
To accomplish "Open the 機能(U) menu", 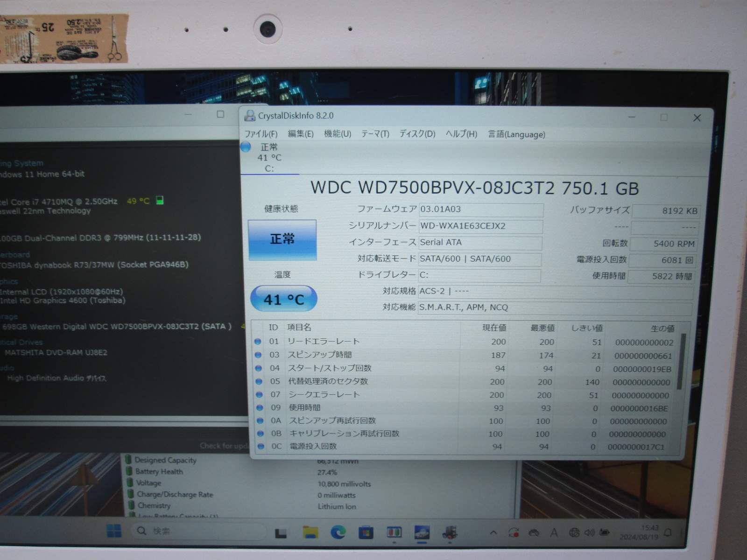I will (338, 134).
